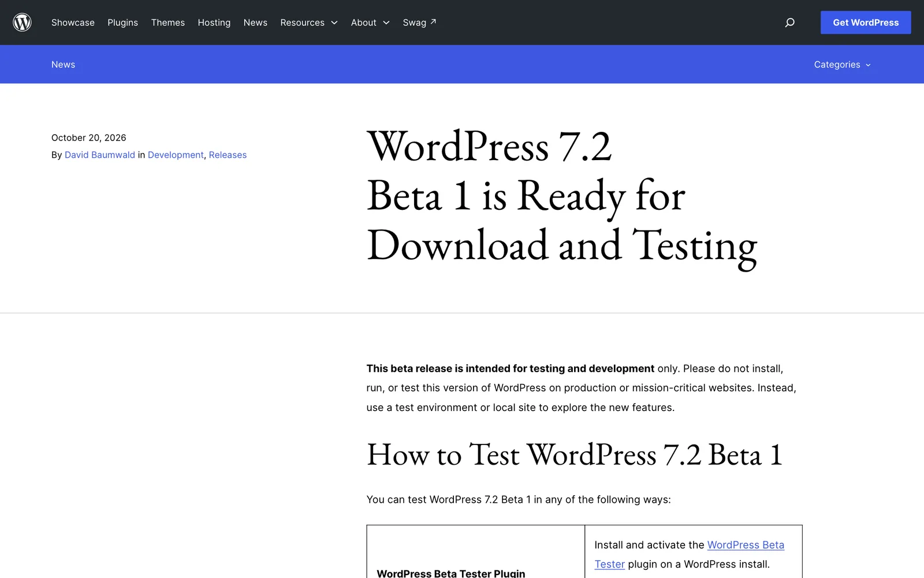
Task: Open Swag external link in header
Action: coord(419,23)
